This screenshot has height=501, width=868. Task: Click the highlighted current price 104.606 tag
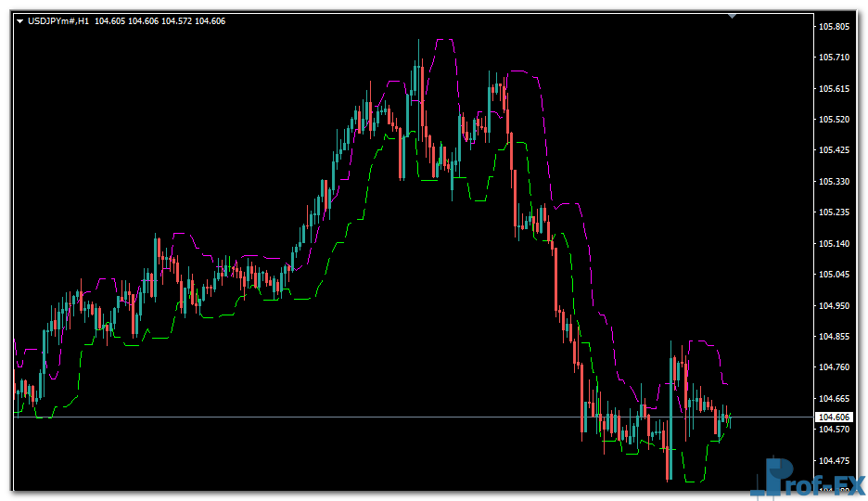(x=834, y=417)
